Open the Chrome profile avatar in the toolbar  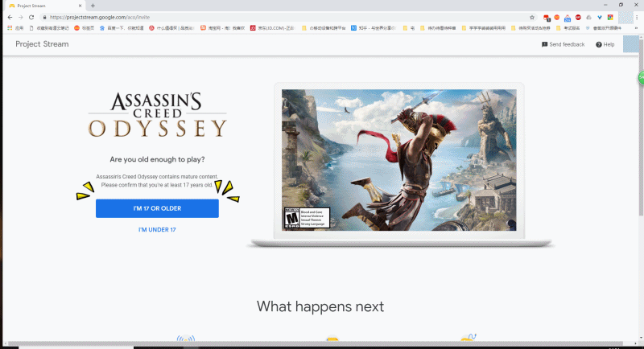[625, 17]
